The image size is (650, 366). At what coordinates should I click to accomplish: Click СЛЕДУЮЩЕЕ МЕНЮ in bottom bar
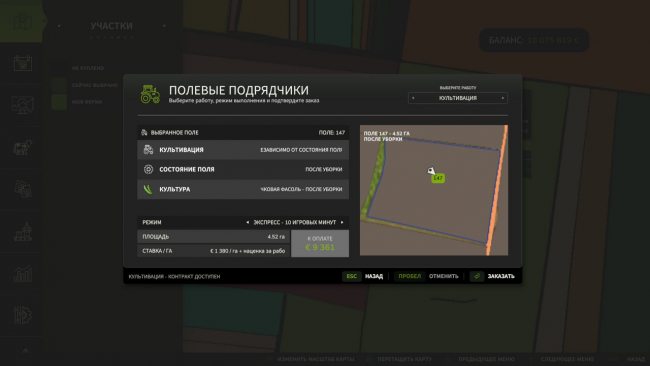[x=567, y=359]
